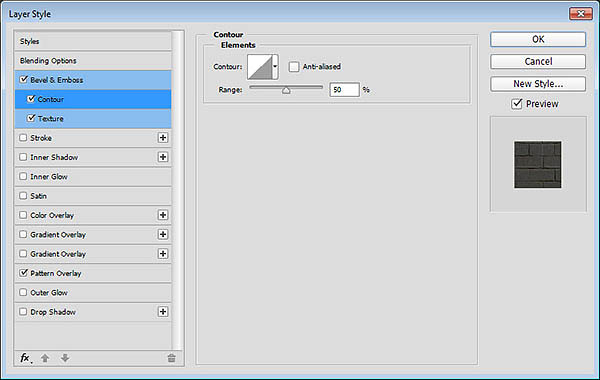Select the Styles row
The image size is (600, 380).
(93, 41)
